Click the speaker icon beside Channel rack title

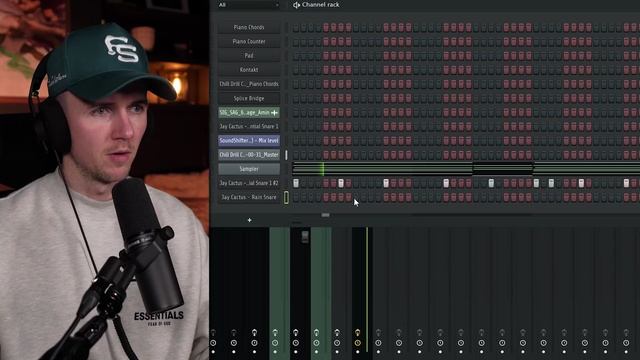(x=296, y=5)
